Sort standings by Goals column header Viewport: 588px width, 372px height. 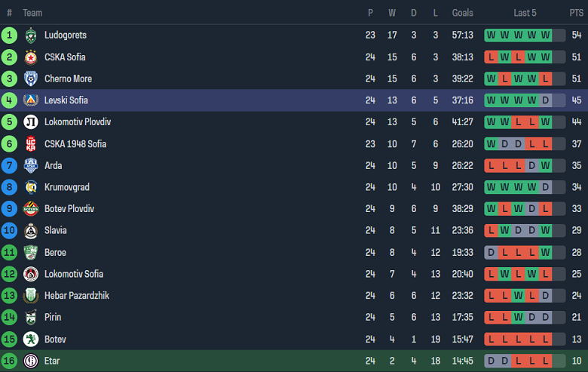tap(462, 13)
